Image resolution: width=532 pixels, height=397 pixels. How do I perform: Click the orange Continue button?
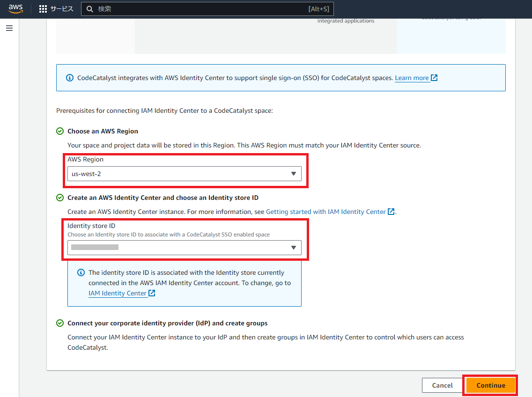[491, 385]
